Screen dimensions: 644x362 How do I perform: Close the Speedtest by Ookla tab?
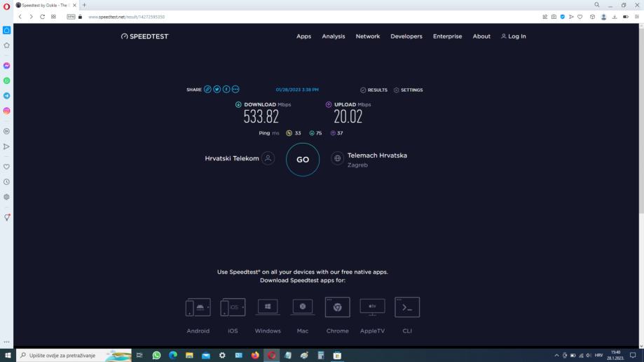click(74, 6)
